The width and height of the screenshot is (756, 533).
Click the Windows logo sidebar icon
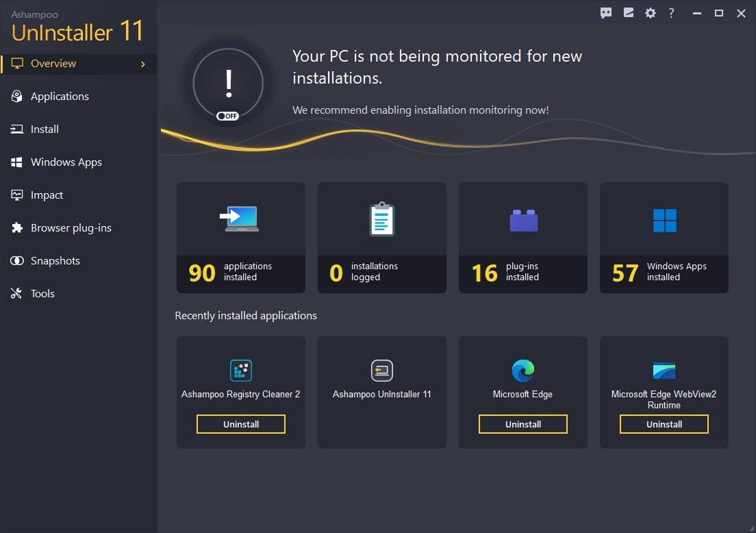(x=17, y=162)
